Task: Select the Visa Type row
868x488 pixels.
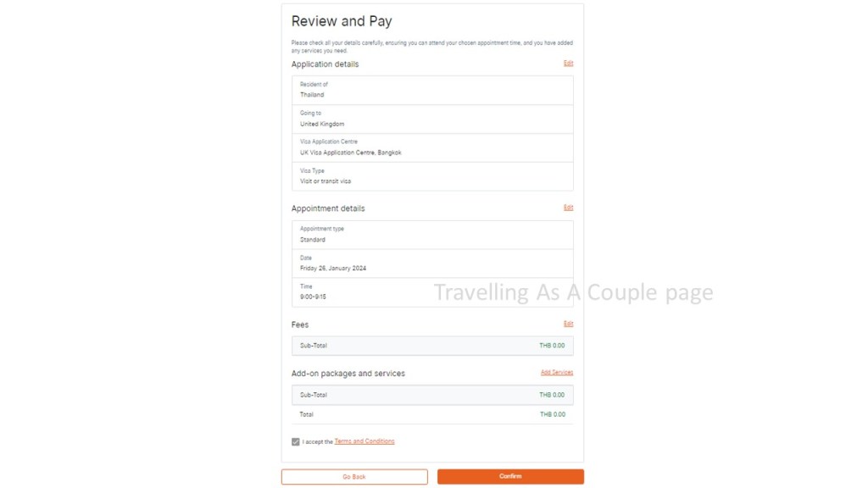Action: [x=432, y=176]
